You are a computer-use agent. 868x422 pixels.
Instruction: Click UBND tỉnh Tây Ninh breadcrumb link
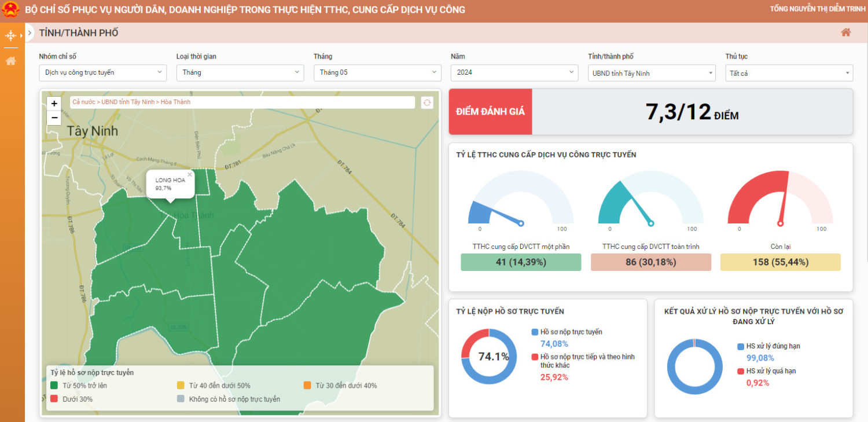click(x=128, y=102)
